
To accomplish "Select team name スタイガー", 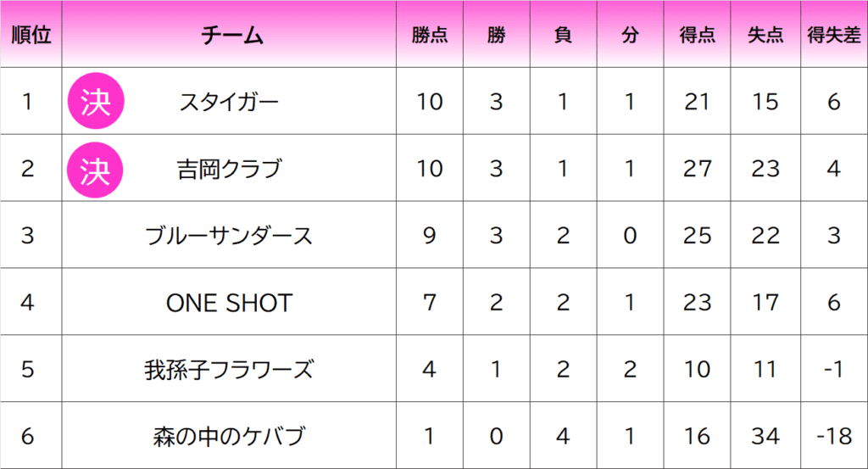I will pyautogui.click(x=229, y=102).
